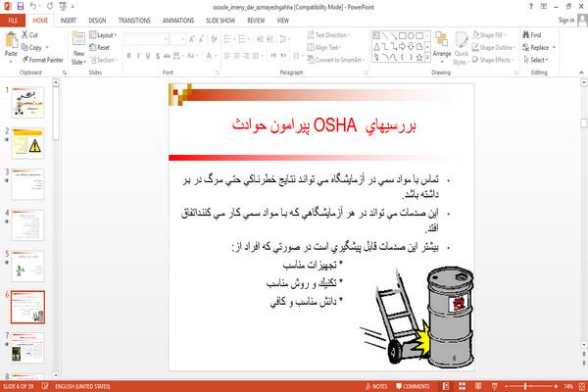
Task: Click the Sign in link
Action: coord(566,21)
